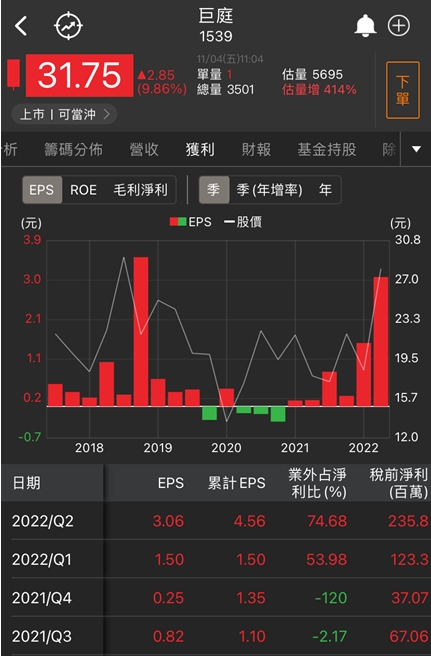The width and height of the screenshot is (431, 656).
Task: Add stock with the plus circle icon
Action: [398, 26]
